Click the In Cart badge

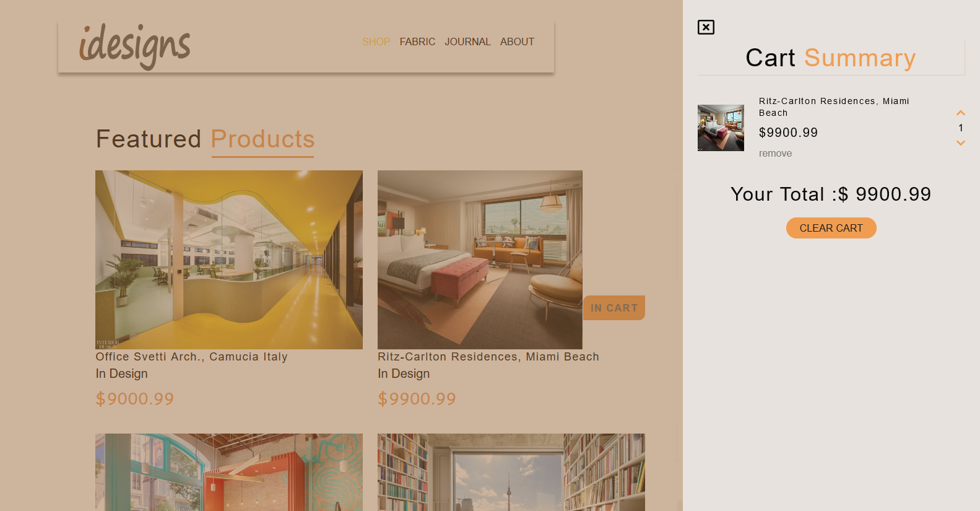[x=614, y=308]
